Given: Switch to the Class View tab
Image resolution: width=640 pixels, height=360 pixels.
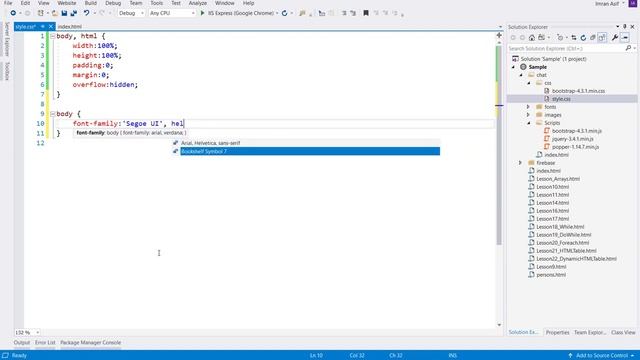Looking at the screenshot, I should pyautogui.click(x=623, y=333).
